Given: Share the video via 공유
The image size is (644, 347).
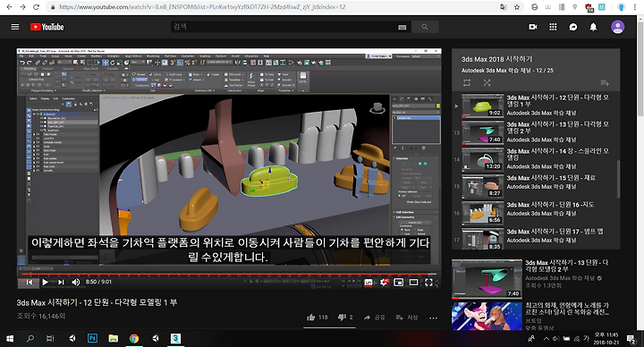Looking at the screenshot, I should [374, 317].
